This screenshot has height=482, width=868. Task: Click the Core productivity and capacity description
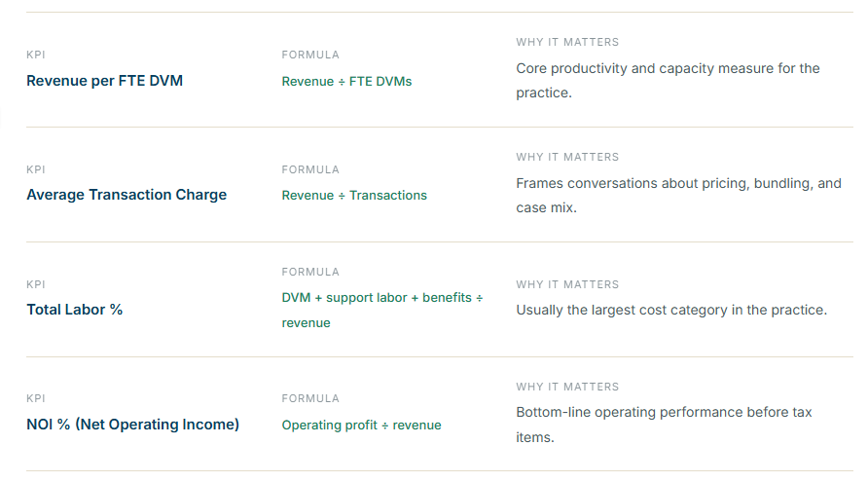[x=668, y=80]
